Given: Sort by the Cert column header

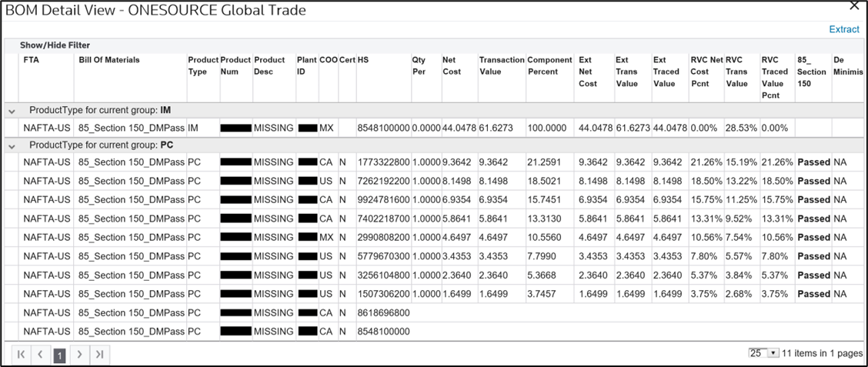Looking at the screenshot, I should point(347,60).
